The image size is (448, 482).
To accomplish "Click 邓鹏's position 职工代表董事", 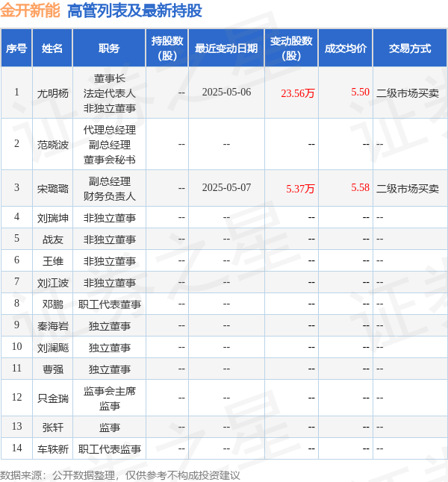I will pyautogui.click(x=109, y=304).
